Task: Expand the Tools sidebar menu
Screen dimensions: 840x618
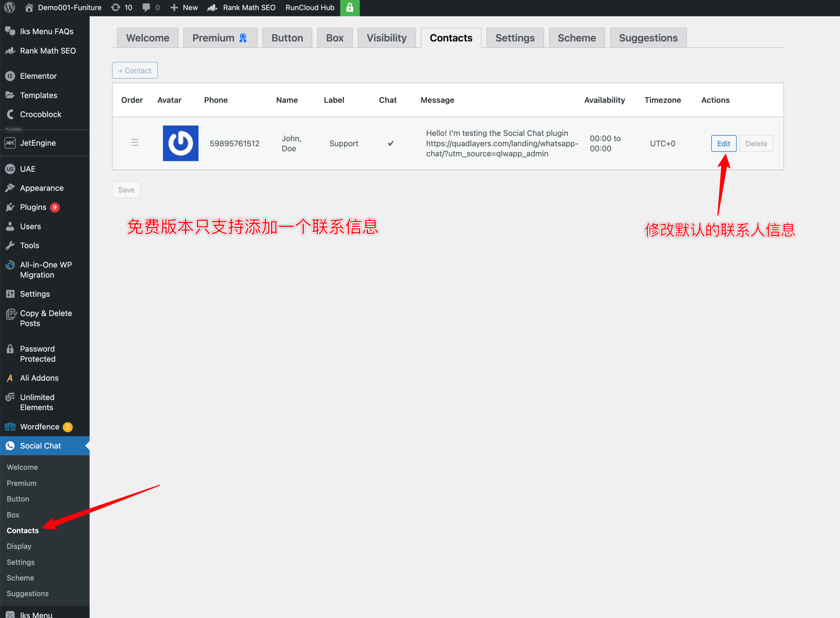Action: 10,245
